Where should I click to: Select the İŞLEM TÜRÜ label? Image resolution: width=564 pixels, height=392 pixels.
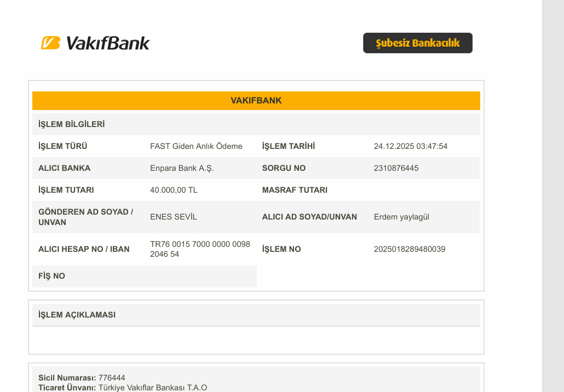click(x=63, y=146)
